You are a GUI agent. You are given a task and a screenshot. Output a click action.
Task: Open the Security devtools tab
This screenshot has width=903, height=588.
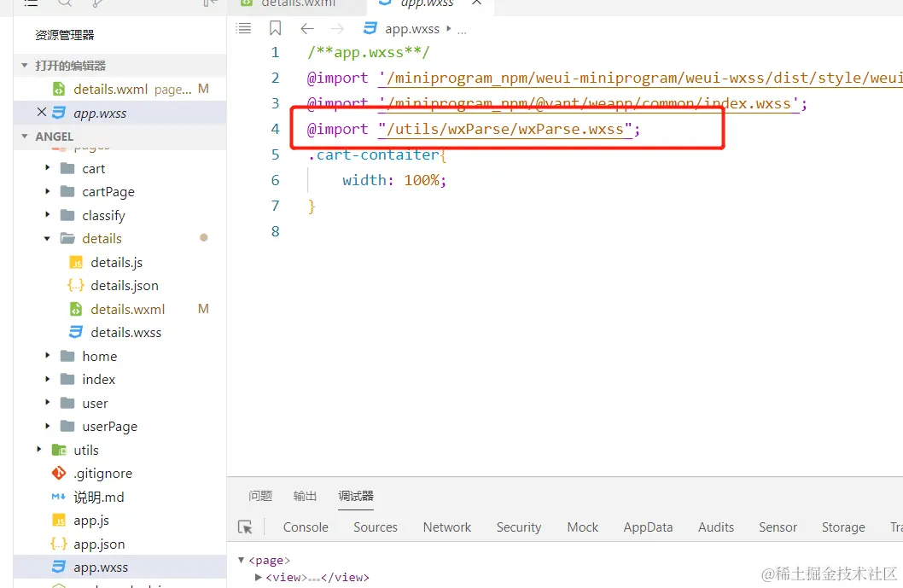519,527
